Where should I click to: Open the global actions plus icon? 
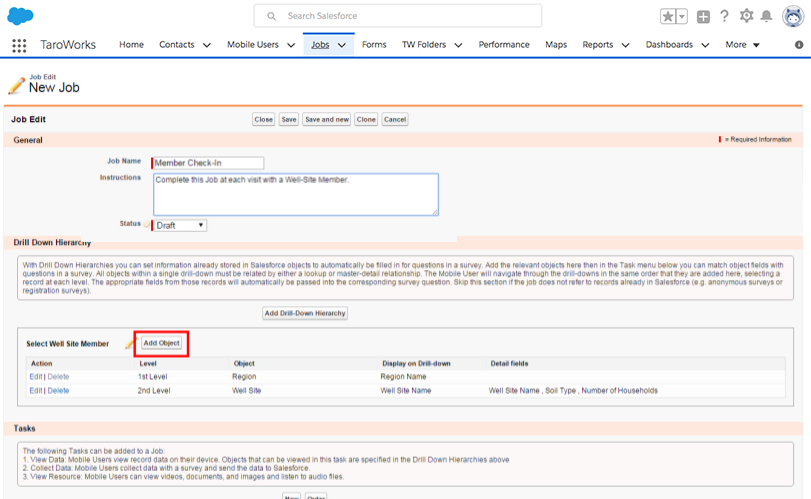tap(704, 17)
